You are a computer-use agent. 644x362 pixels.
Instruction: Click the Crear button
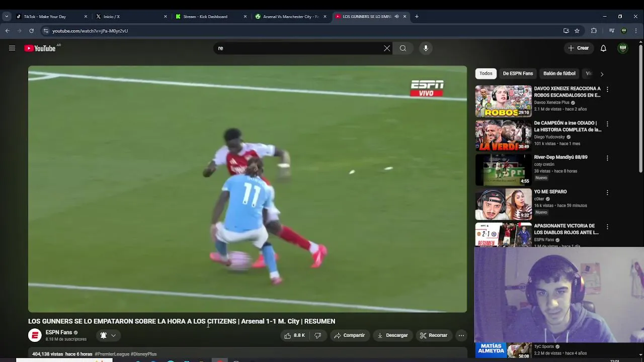pyautogui.click(x=578, y=48)
